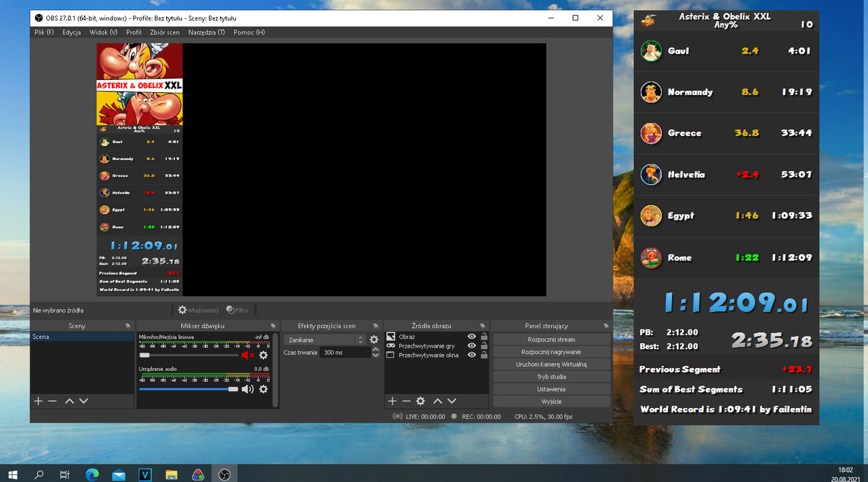Click Uruchom Kamerę Wirtualną button
Screen dimensions: 868x482
click(x=551, y=364)
